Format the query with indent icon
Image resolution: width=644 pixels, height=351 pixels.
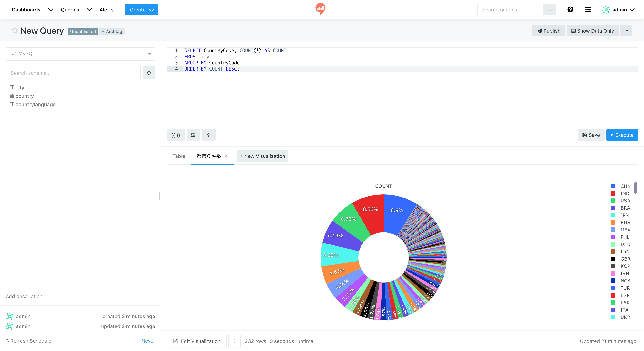(x=193, y=135)
